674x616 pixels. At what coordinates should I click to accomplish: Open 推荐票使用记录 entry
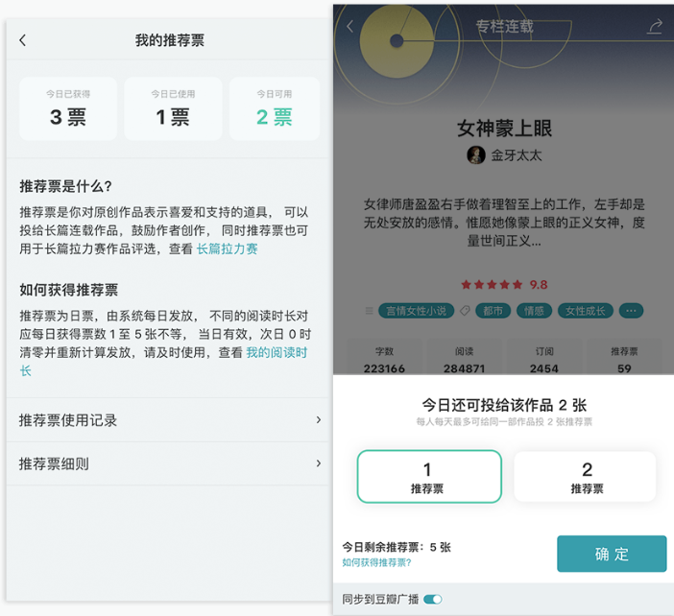point(168,419)
